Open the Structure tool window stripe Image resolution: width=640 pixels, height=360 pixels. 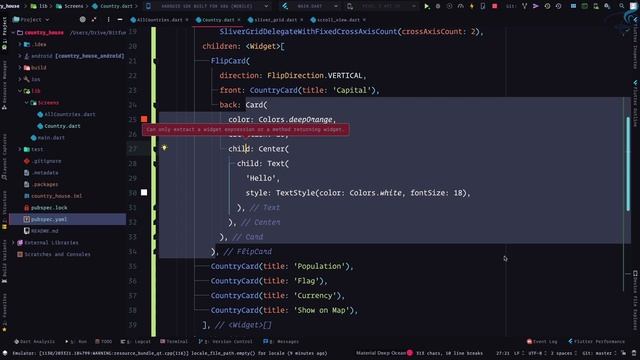coord(4,210)
